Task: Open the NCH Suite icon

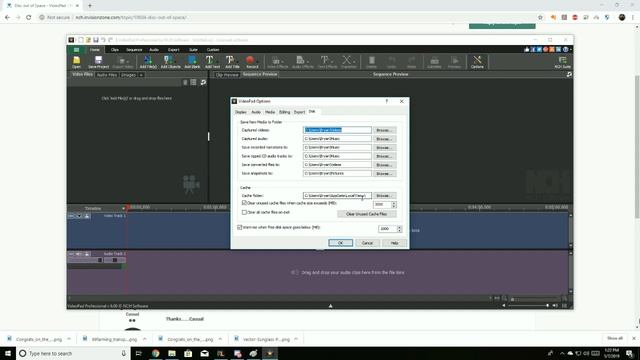Action: click(562, 62)
